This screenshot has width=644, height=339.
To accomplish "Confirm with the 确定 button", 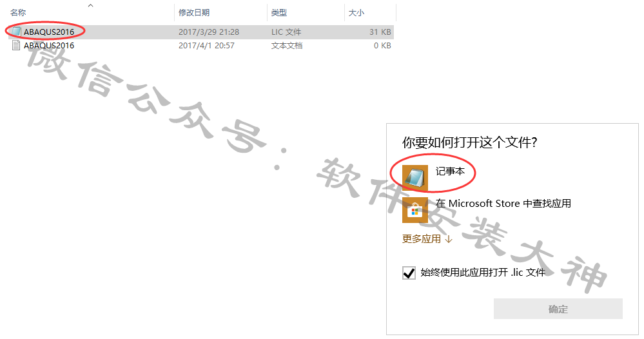I will (x=558, y=309).
